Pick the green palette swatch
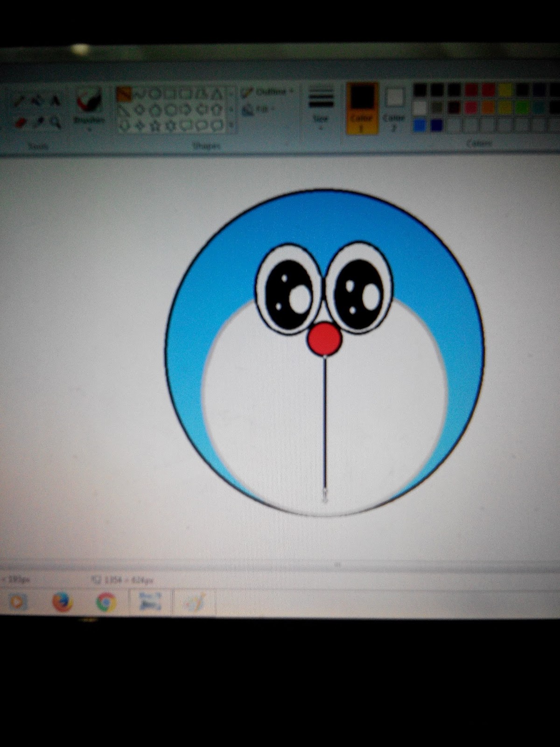This screenshot has height=747, width=560. tap(523, 107)
